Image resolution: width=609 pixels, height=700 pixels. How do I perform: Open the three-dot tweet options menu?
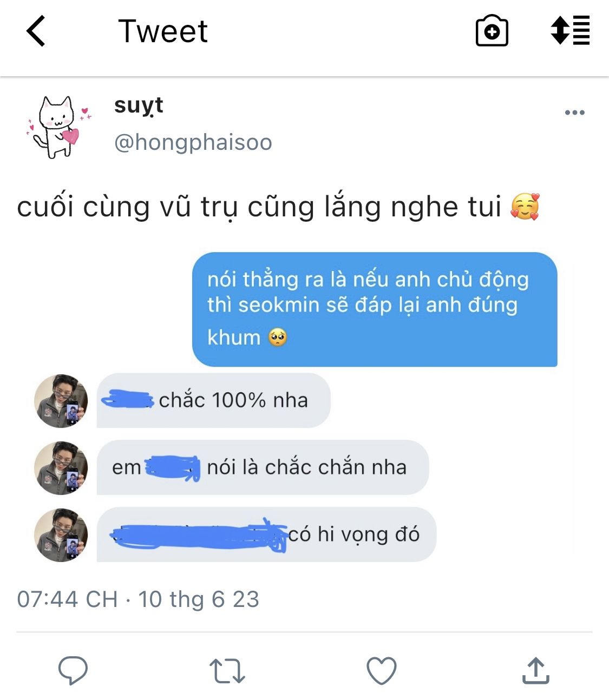point(574,113)
